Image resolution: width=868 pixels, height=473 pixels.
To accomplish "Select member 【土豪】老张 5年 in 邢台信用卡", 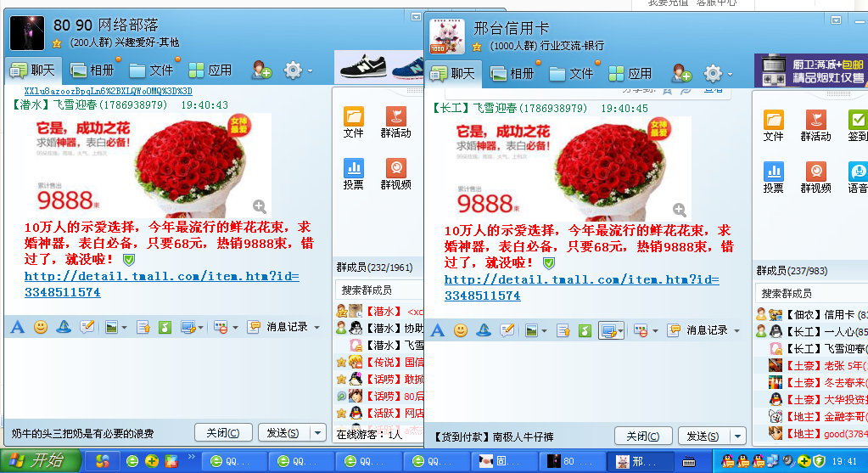I will [x=817, y=365].
